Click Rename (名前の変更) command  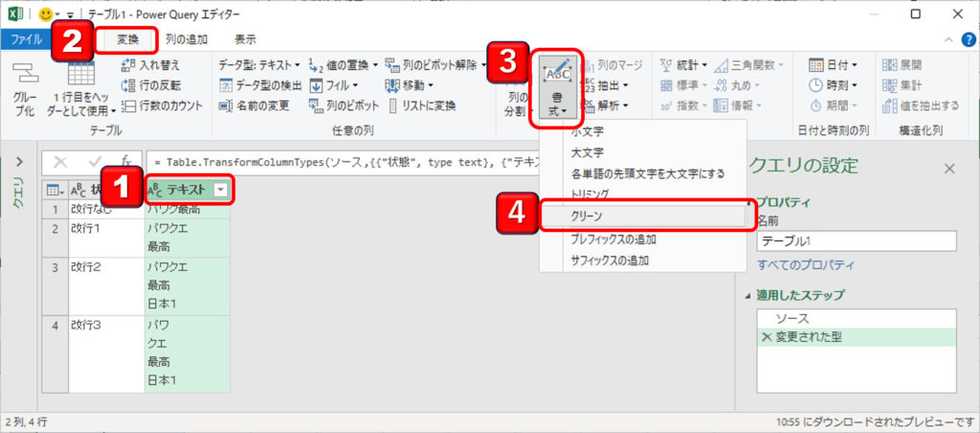click(254, 105)
